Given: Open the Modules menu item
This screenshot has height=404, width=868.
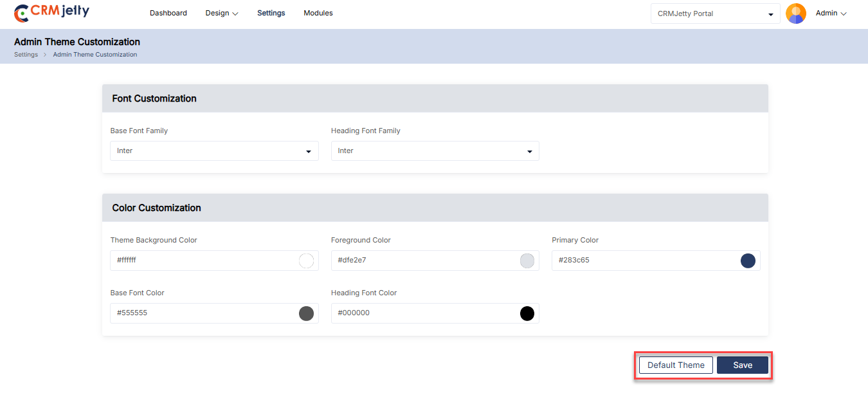Looking at the screenshot, I should [318, 13].
